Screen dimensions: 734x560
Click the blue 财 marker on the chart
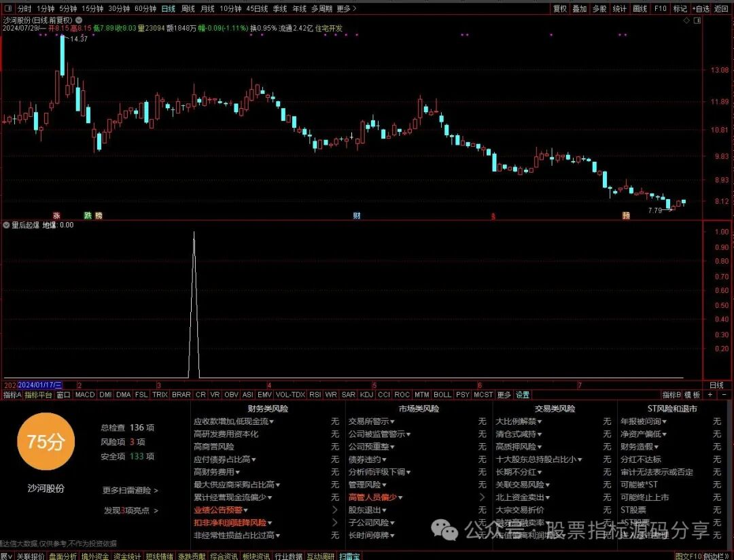[357, 215]
